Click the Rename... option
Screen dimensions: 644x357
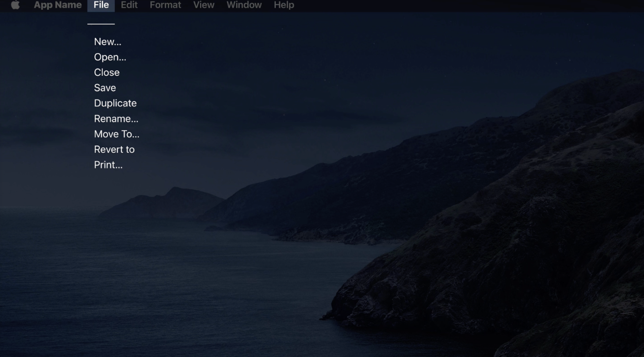tap(116, 119)
